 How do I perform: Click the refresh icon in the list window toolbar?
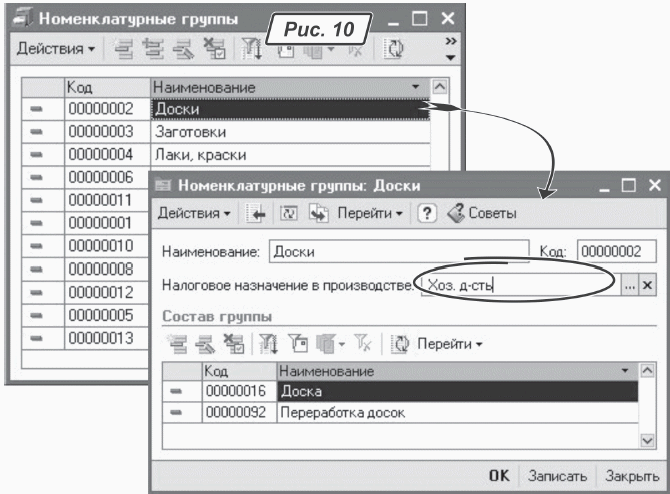(395, 47)
